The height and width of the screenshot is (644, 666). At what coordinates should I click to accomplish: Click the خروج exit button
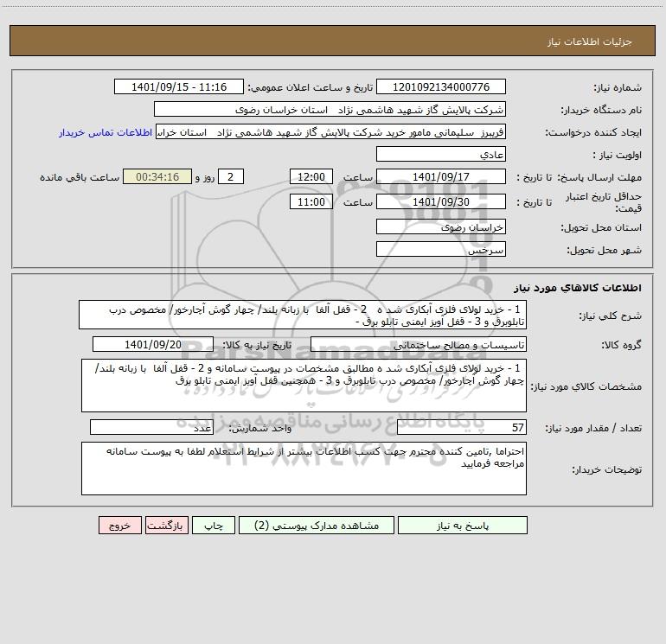click(x=119, y=526)
